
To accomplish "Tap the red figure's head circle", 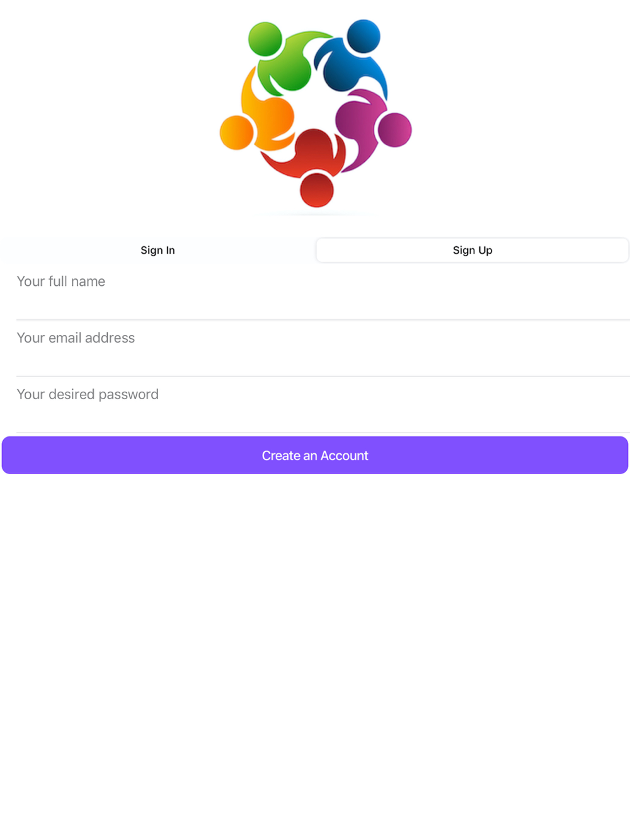I will coord(316,190).
